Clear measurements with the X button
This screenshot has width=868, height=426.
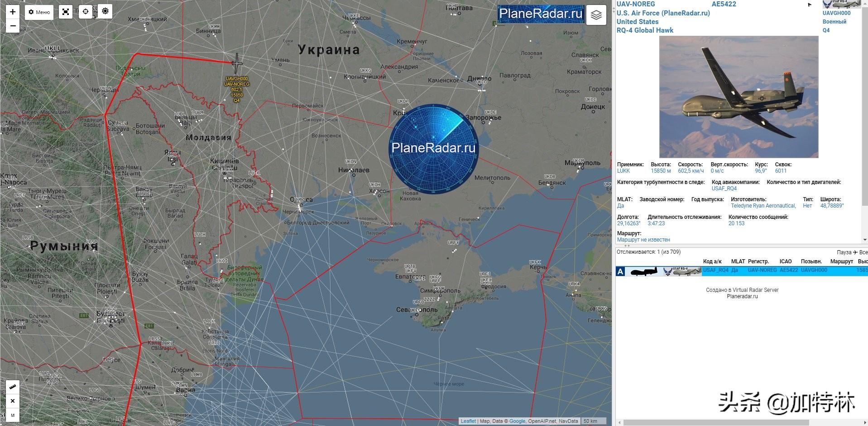[x=13, y=401]
